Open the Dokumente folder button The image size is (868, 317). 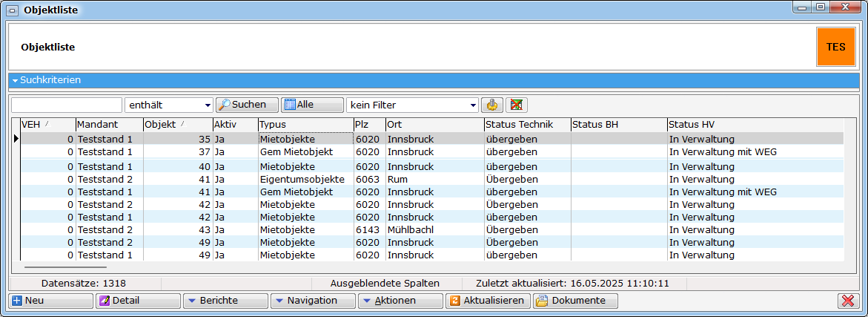(x=575, y=301)
